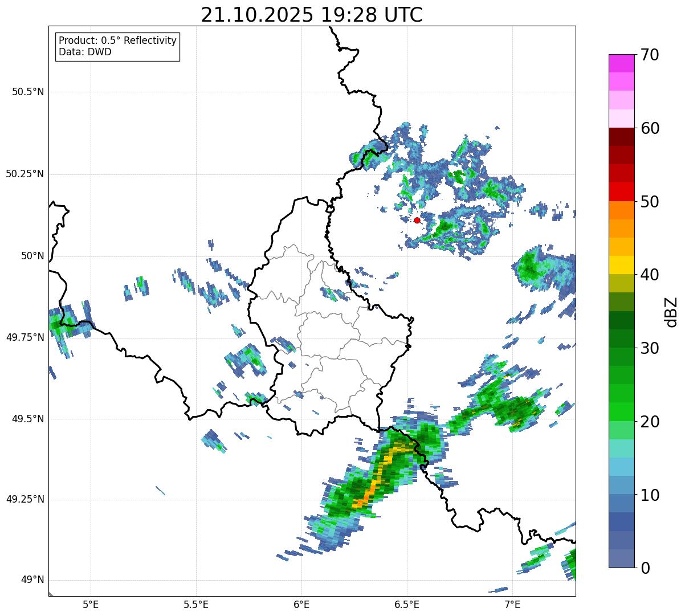Click the colorbar tick label 70

click(x=650, y=55)
